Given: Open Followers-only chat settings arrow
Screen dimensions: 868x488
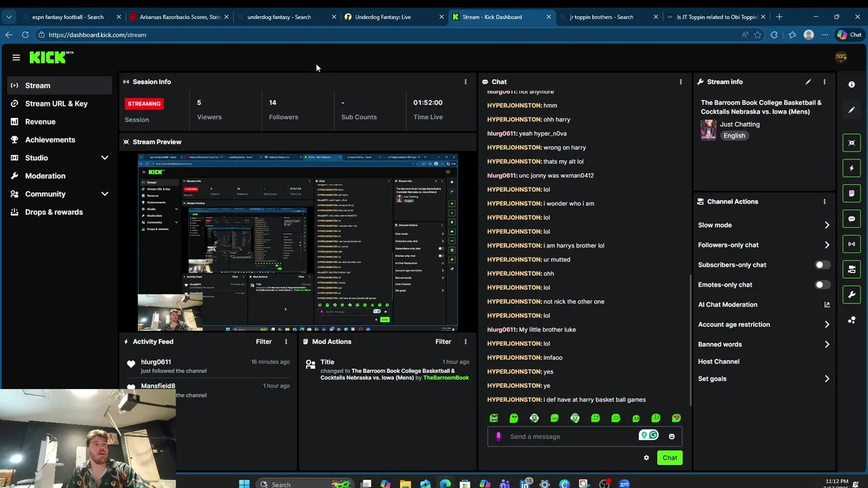Looking at the screenshot, I should tap(827, 245).
